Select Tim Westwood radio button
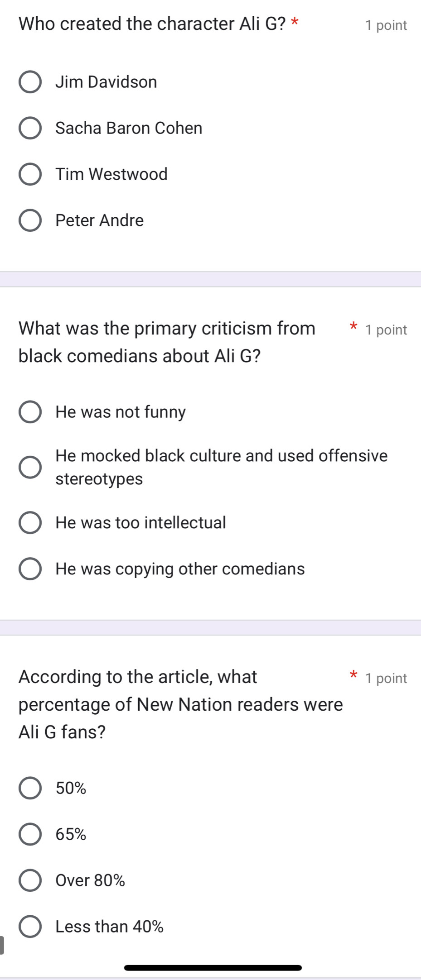Viewport: 421px width, 980px height. coord(30,174)
